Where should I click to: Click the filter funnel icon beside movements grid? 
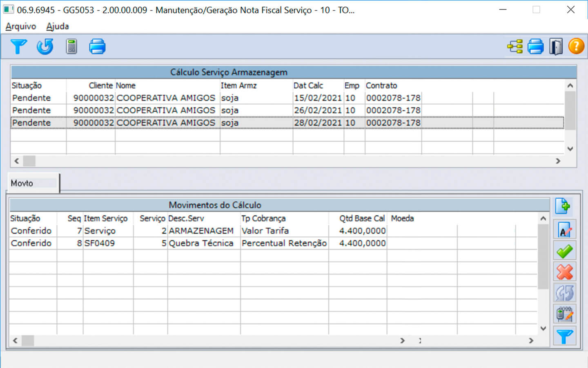564,337
